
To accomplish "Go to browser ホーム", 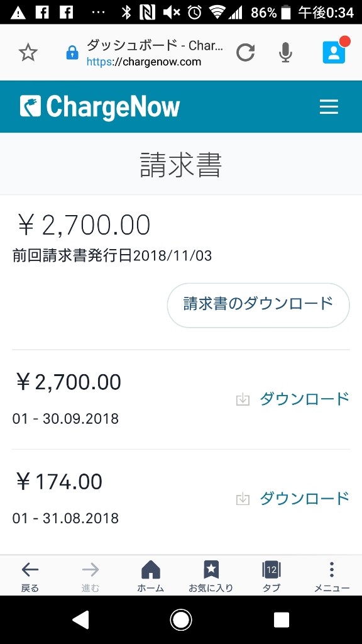I will click(151, 576).
